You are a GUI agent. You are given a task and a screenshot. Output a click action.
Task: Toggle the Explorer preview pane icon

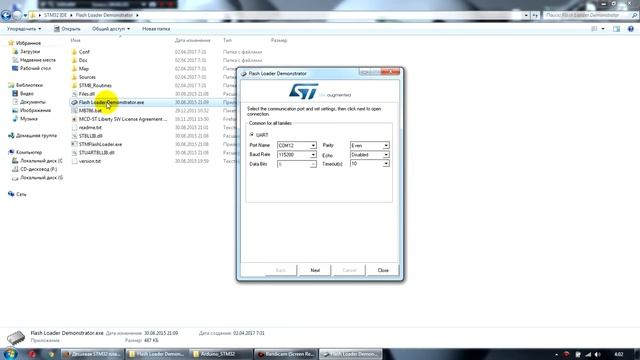coord(616,29)
